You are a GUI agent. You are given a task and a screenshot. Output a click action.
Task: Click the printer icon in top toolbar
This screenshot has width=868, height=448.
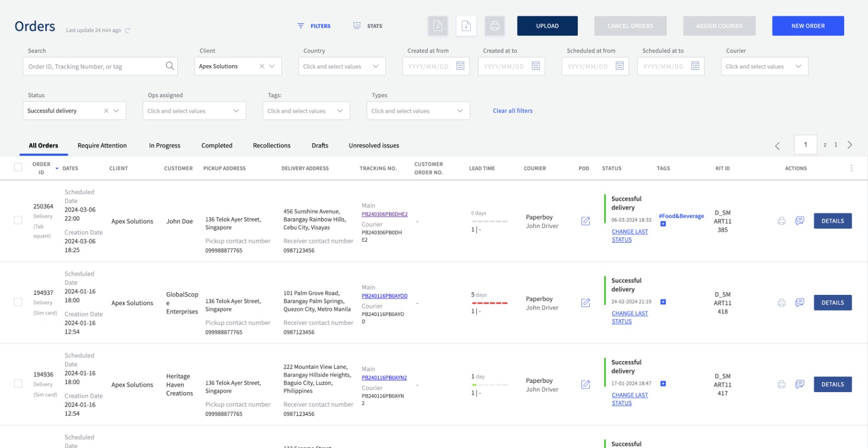tap(494, 26)
